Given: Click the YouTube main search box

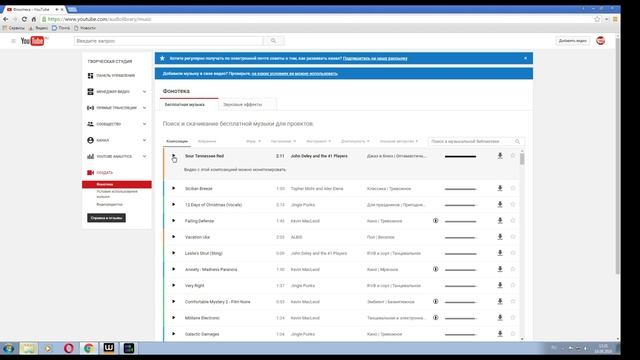Looking at the screenshot, I should point(169,41).
